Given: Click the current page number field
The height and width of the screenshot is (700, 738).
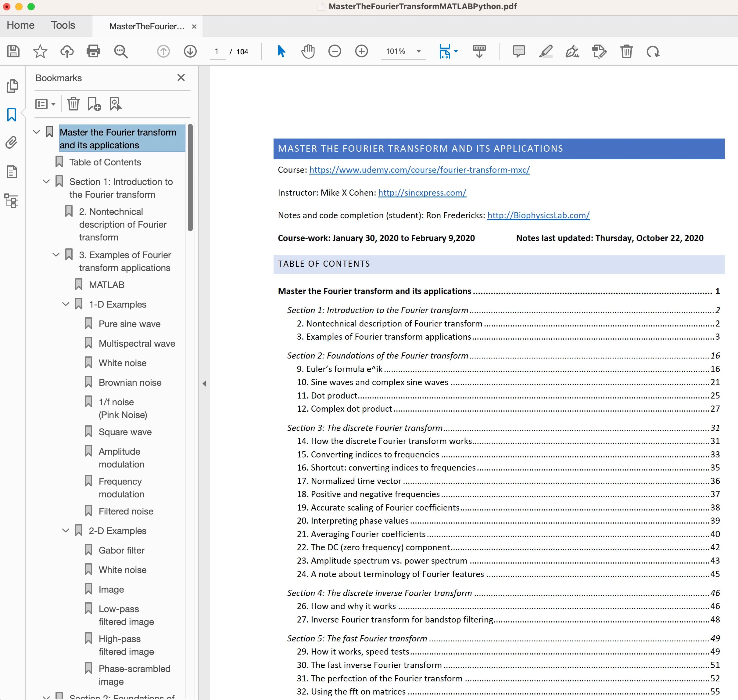Looking at the screenshot, I should [x=217, y=52].
